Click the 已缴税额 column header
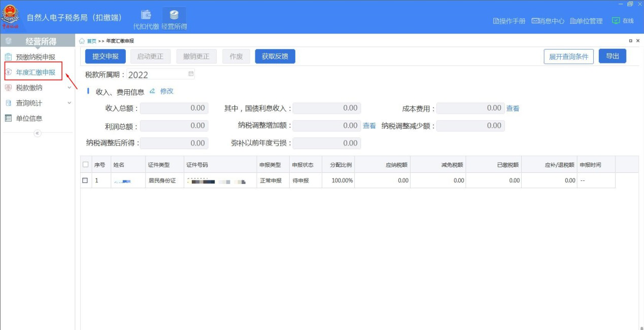The width and height of the screenshot is (644, 330). [x=493, y=165]
